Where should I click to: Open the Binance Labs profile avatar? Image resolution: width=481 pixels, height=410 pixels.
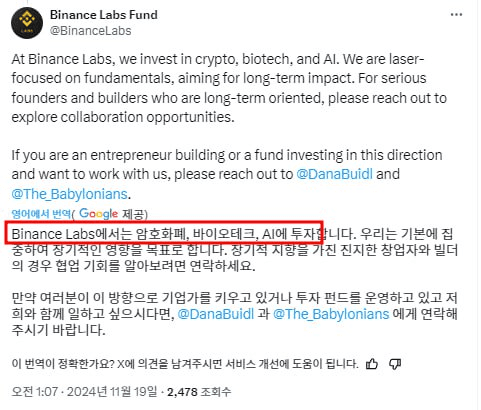pyautogui.click(x=27, y=23)
